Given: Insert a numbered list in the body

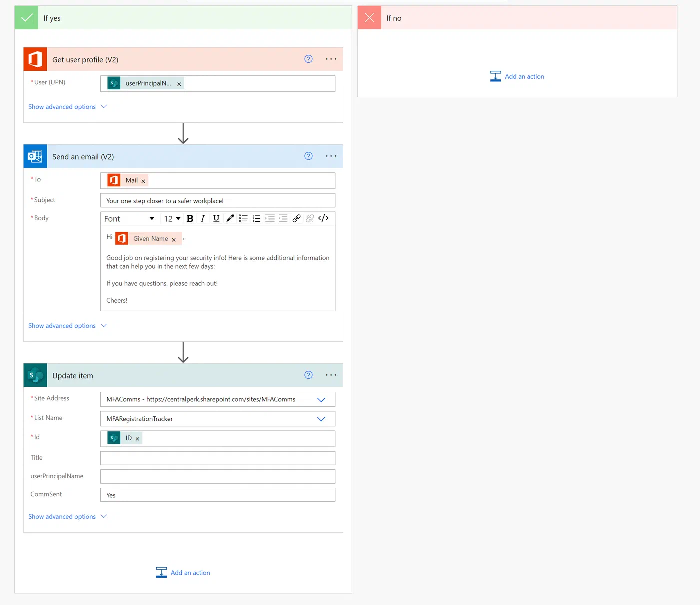Looking at the screenshot, I should 257,218.
